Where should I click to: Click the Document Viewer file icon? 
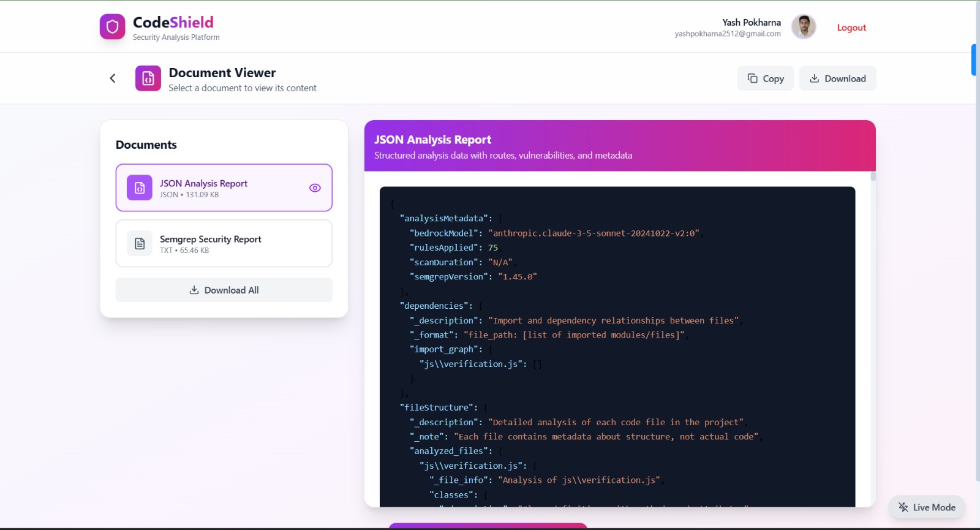pos(148,78)
